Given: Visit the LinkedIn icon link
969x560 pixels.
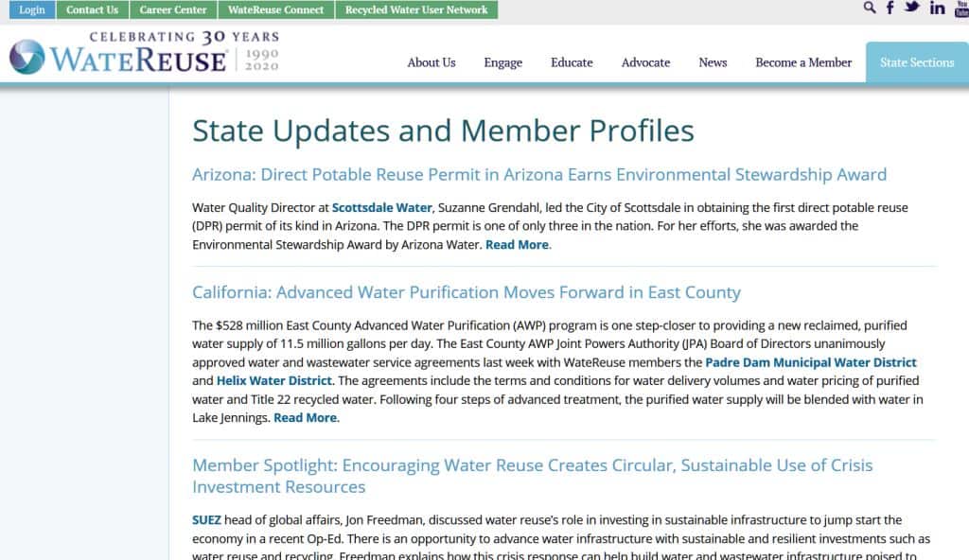Looking at the screenshot, I should [937, 8].
